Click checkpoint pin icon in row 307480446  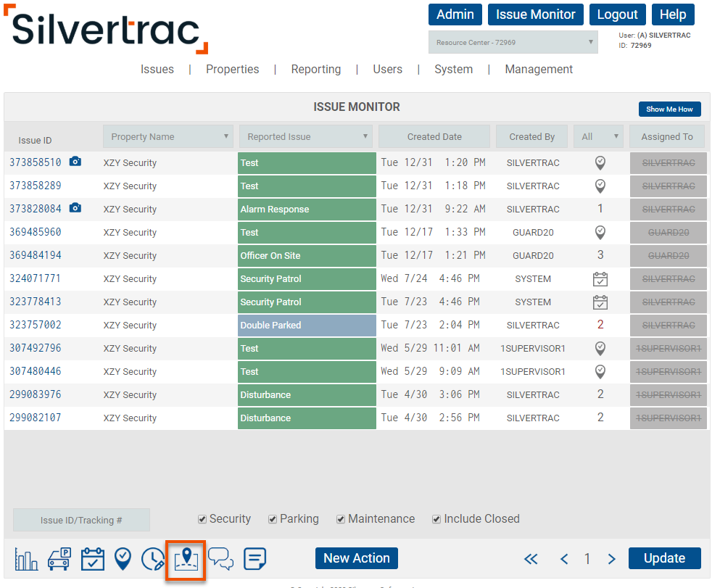pyautogui.click(x=600, y=372)
